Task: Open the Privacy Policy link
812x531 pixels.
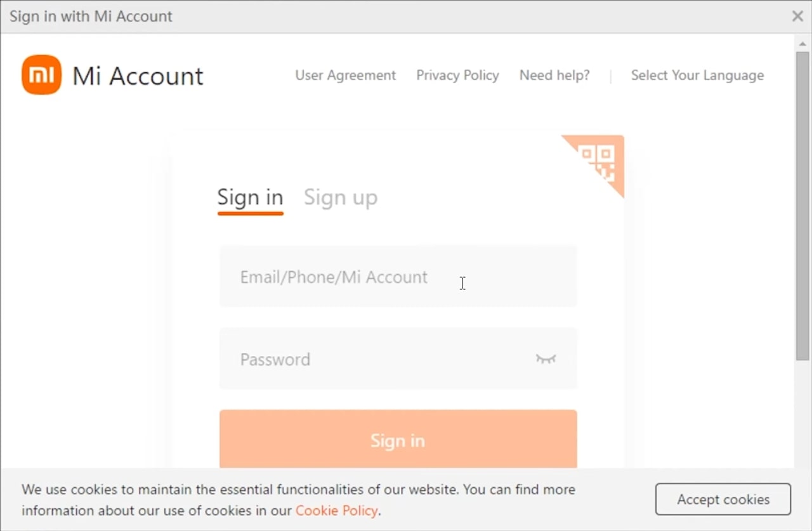Action: [x=457, y=75]
